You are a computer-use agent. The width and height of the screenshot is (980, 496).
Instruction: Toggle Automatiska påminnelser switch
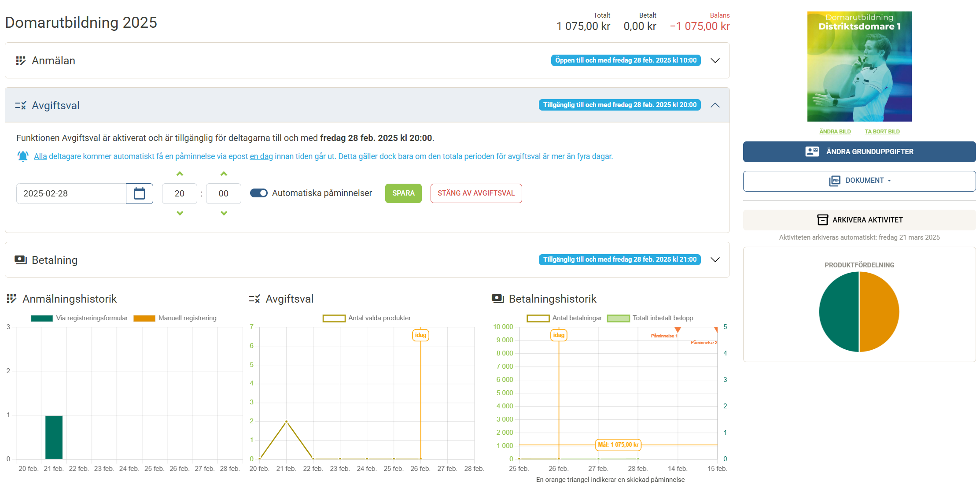tap(259, 193)
